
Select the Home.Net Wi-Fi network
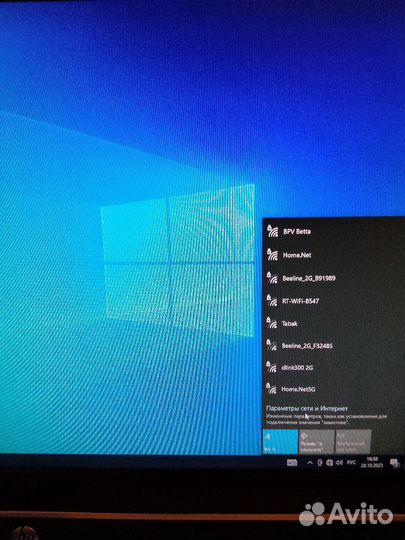click(x=333, y=255)
